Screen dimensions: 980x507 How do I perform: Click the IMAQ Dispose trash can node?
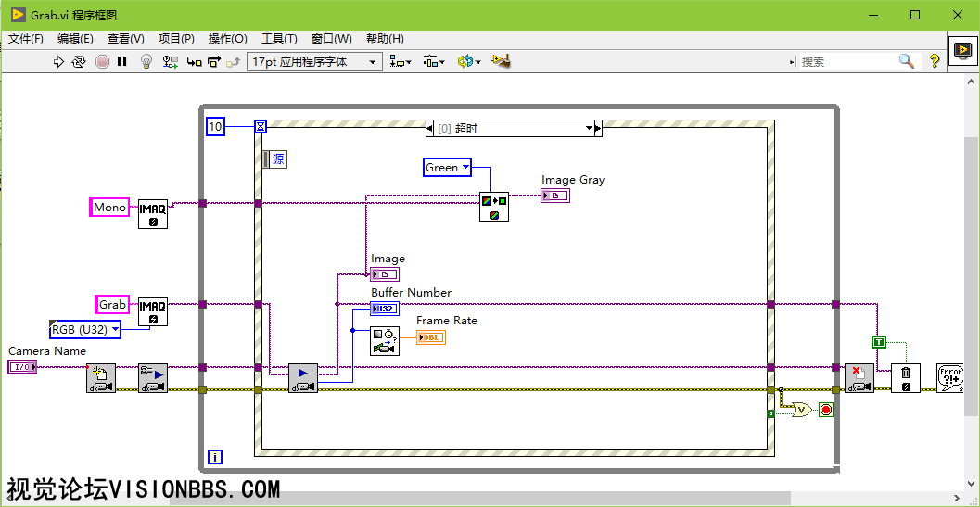click(x=906, y=378)
